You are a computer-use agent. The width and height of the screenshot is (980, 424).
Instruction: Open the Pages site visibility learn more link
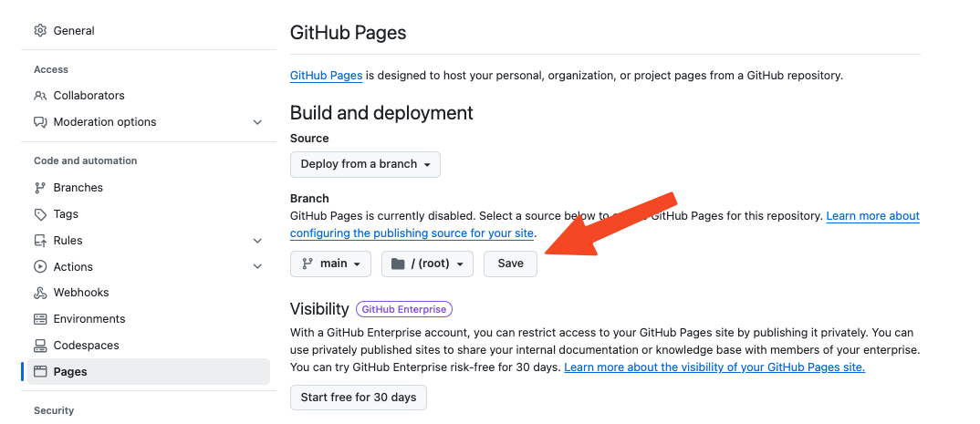click(714, 367)
